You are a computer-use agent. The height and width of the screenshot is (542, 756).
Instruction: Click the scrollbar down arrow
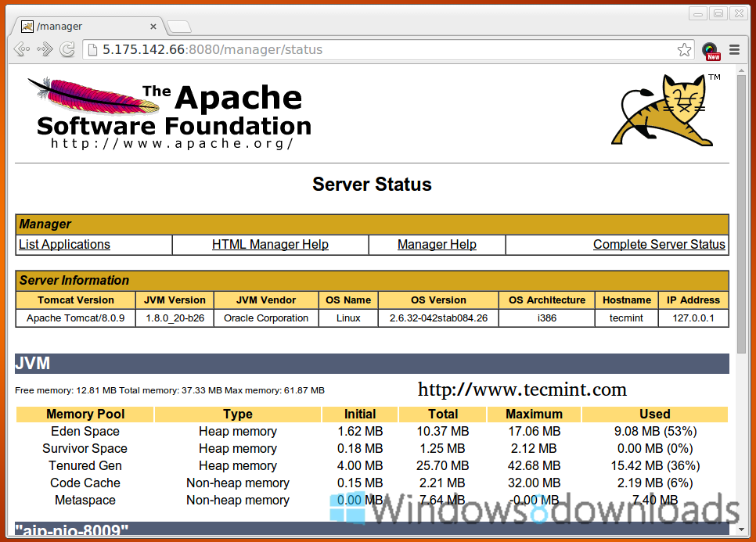(x=742, y=529)
